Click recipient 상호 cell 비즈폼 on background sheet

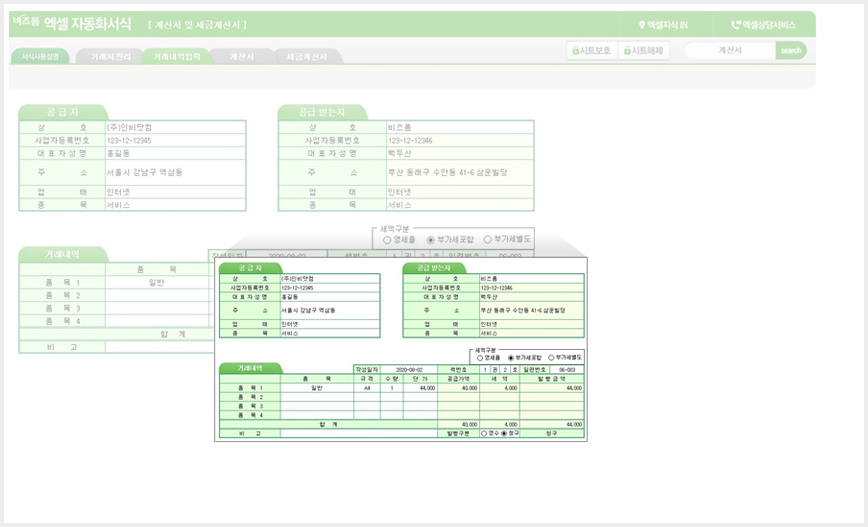coord(460,127)
